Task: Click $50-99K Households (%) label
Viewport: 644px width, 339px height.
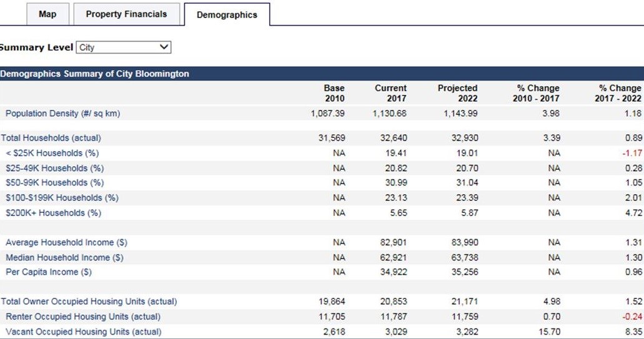Action: point(55,183)
